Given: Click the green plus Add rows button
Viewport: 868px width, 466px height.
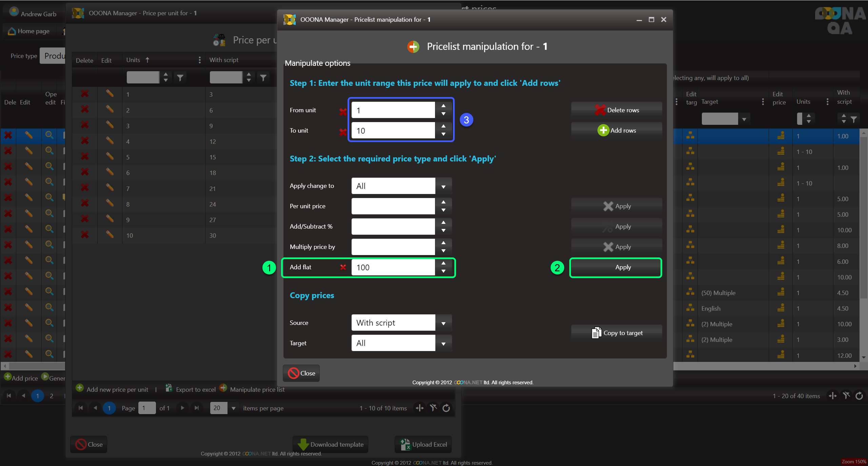Looking at the screenshot, I should [x=616, y=131].
